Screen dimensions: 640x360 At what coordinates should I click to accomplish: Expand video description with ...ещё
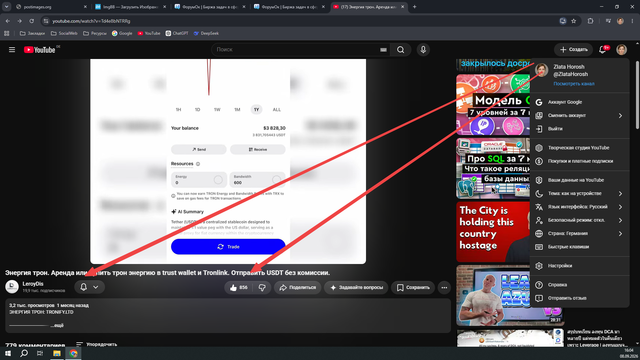pos(58,326)
